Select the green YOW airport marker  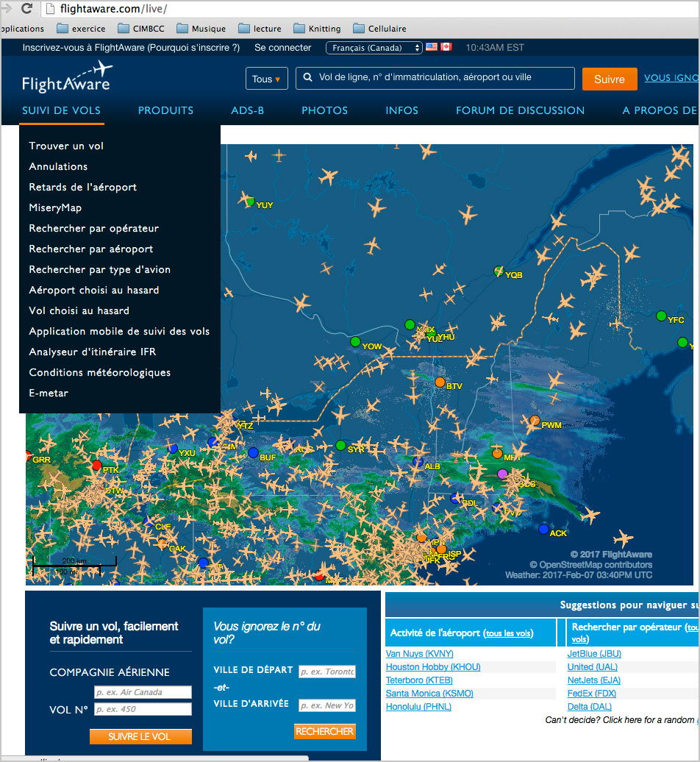(x=356, y=342)
